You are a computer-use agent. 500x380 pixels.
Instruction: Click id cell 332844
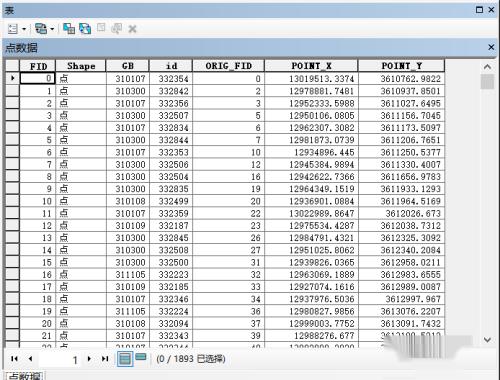171,140
